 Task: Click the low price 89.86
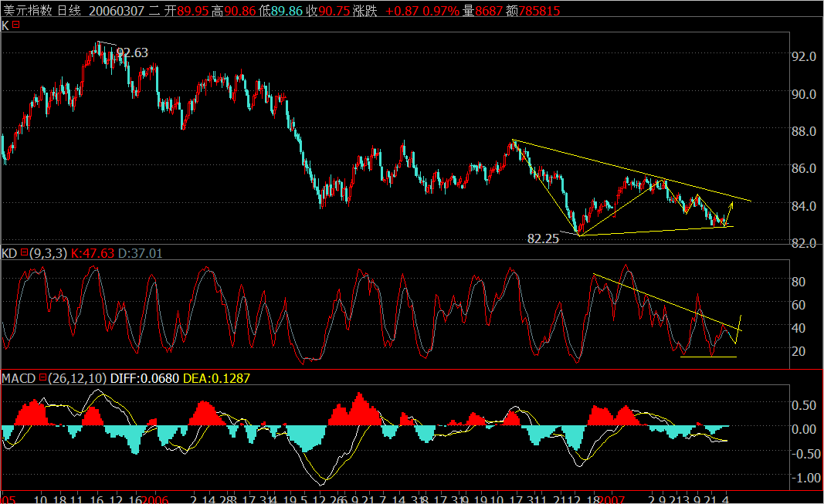click(x=287, y=11)
